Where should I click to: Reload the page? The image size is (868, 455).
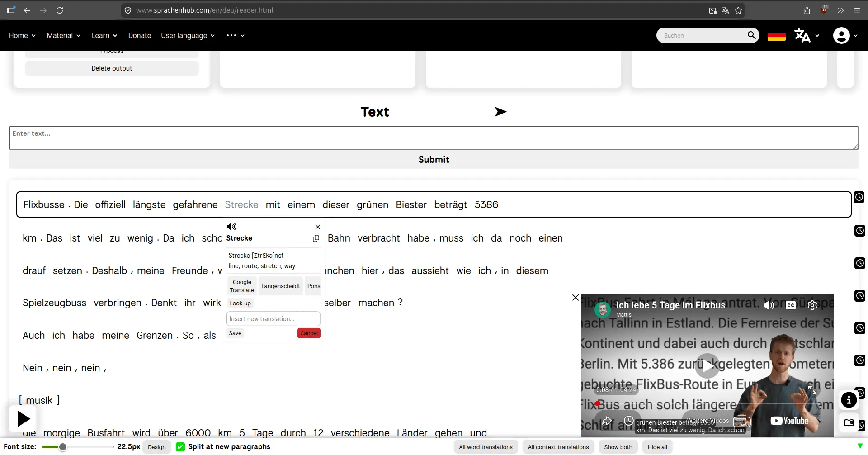pos(60,10)
